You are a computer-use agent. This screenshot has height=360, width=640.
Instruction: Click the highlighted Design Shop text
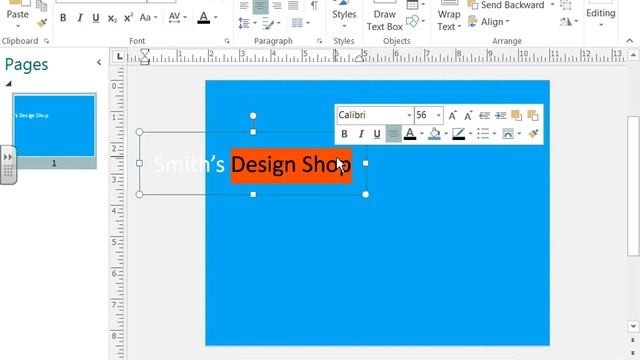point(291,165)
